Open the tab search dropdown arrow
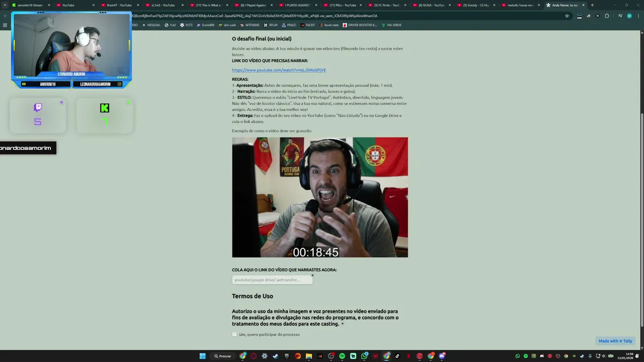 [5, 5]
